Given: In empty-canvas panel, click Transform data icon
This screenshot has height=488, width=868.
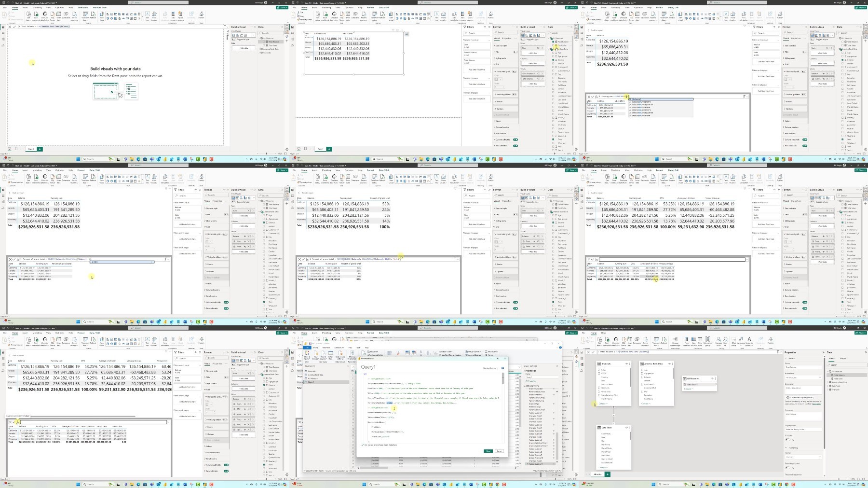Looking at the screenshot, I should click(85, 16).
